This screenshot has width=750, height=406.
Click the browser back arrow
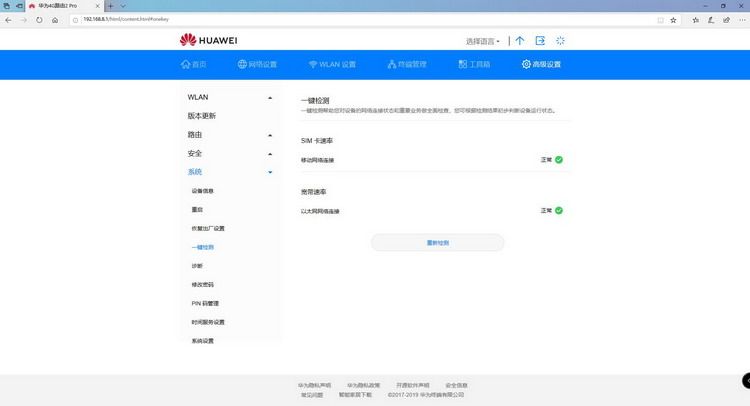[8, 20]
